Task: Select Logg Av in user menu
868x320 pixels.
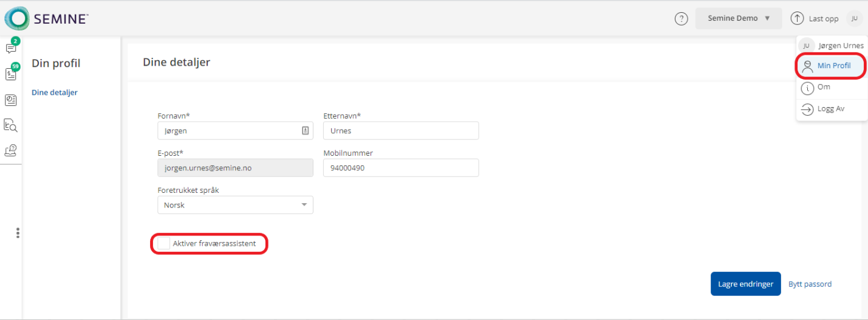Action: [830, 109]
